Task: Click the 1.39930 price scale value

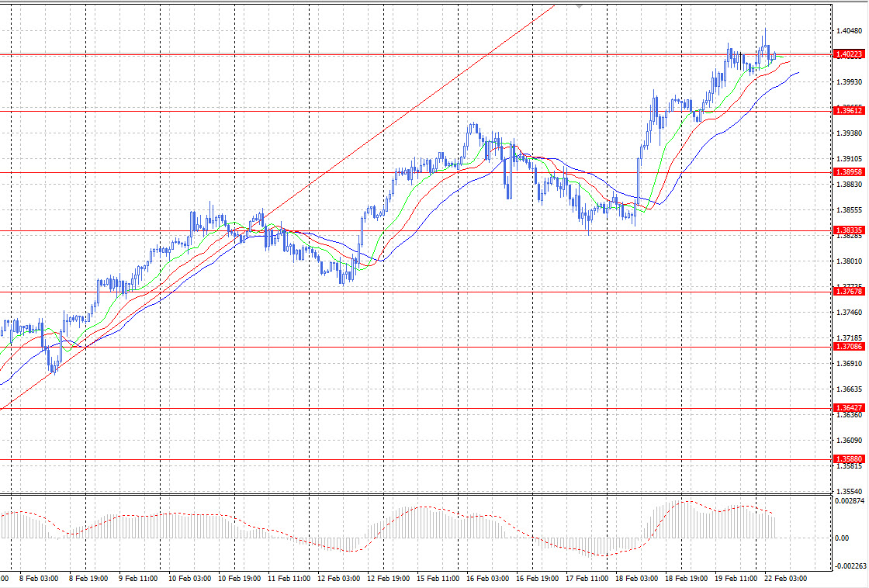Action: (849, 82)
